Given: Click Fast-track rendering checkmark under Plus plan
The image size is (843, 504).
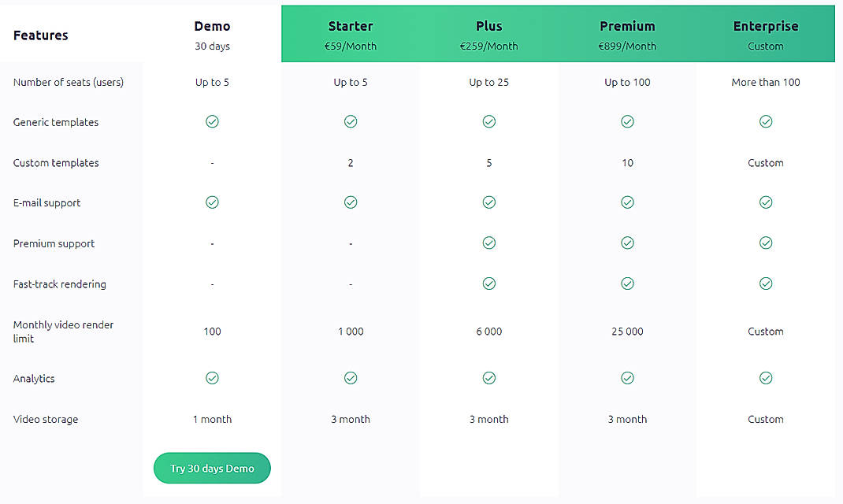Looking at the screenshot, I should point(489,283).
